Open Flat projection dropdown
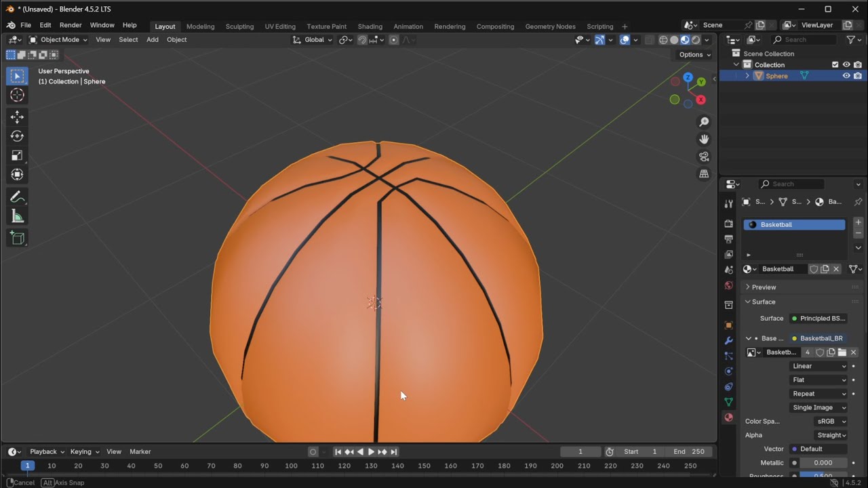The width and height of the screenshot is (868, 488). click(x=819, y=380)
